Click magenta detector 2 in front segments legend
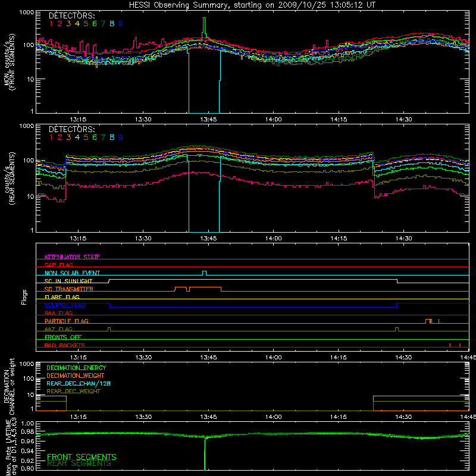The width and height of the screenshot is (476, 476). coord(60,24)
